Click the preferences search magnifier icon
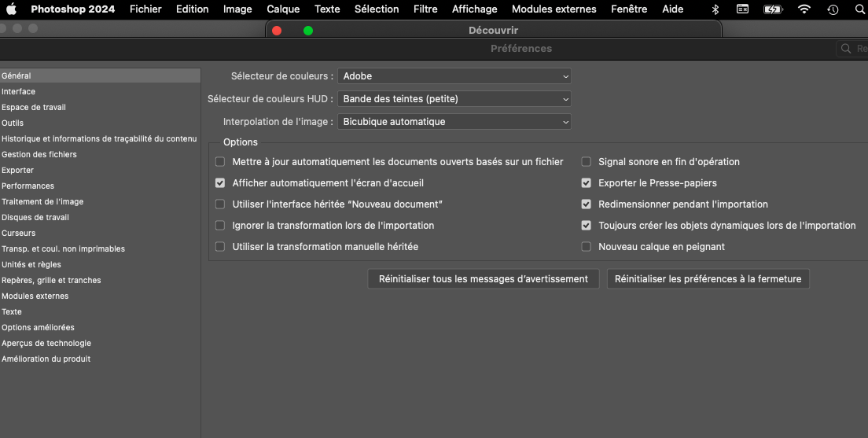Image resolution: width=868 pixels, height=438 pixels. [846, 49]
